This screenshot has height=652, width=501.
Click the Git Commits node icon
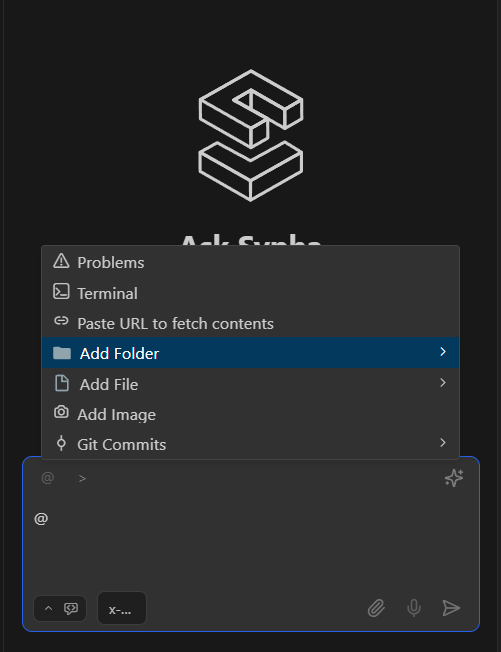(x=61, y=443)
